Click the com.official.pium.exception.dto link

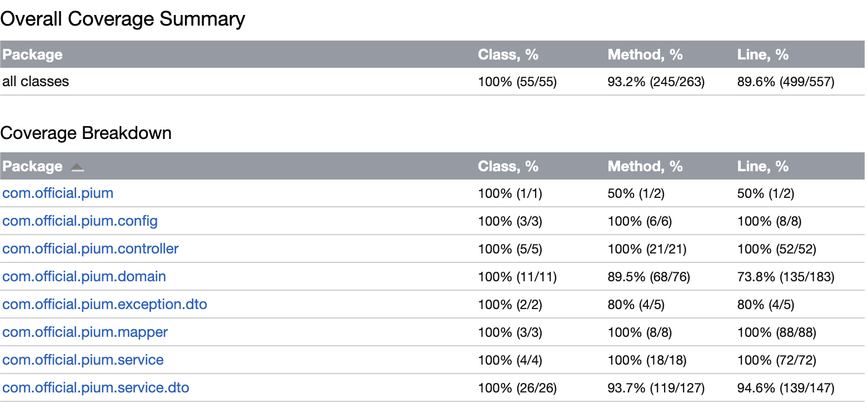104,305
